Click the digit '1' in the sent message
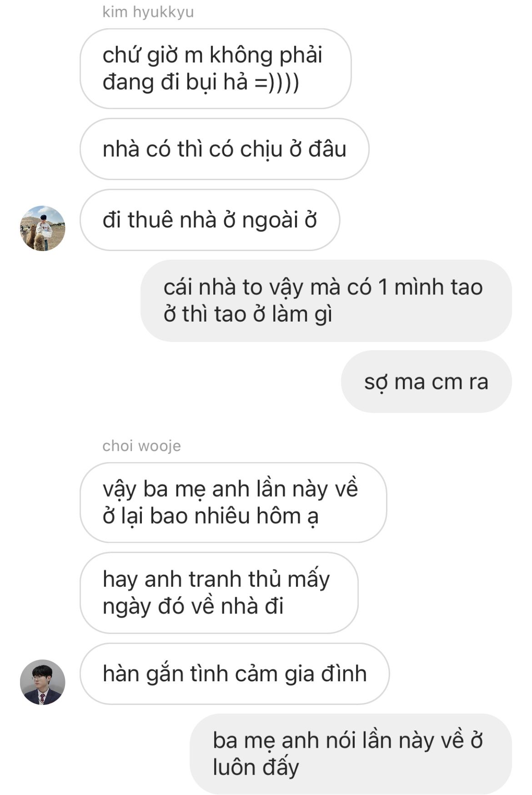The image size is (532, 795). tap(383, 287)
